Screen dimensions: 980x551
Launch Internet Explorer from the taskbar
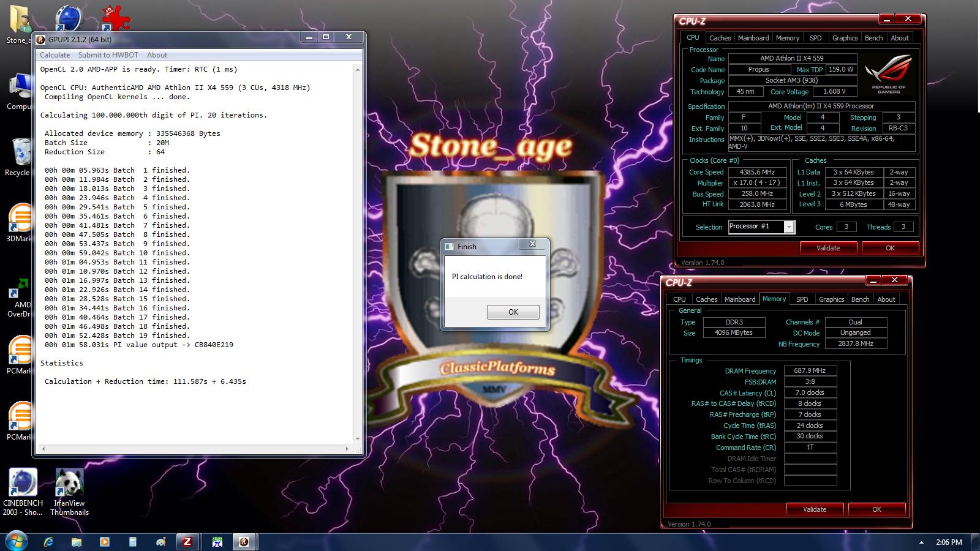pyautogui.click(x=48, y=542)
